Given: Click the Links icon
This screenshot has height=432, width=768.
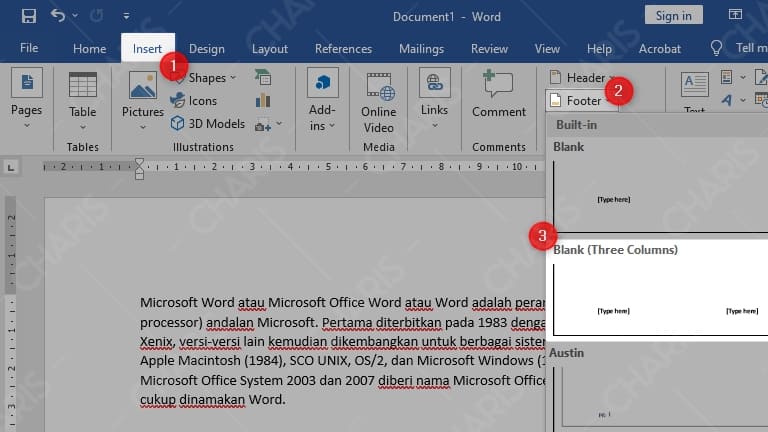Looking at the screenshot, I should 434,82.
